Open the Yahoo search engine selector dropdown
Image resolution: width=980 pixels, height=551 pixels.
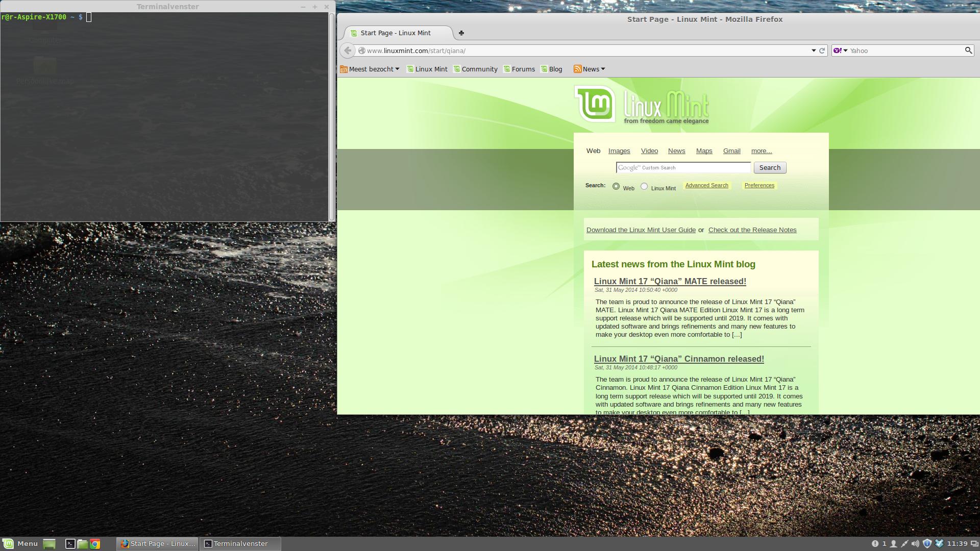[840, 51]
